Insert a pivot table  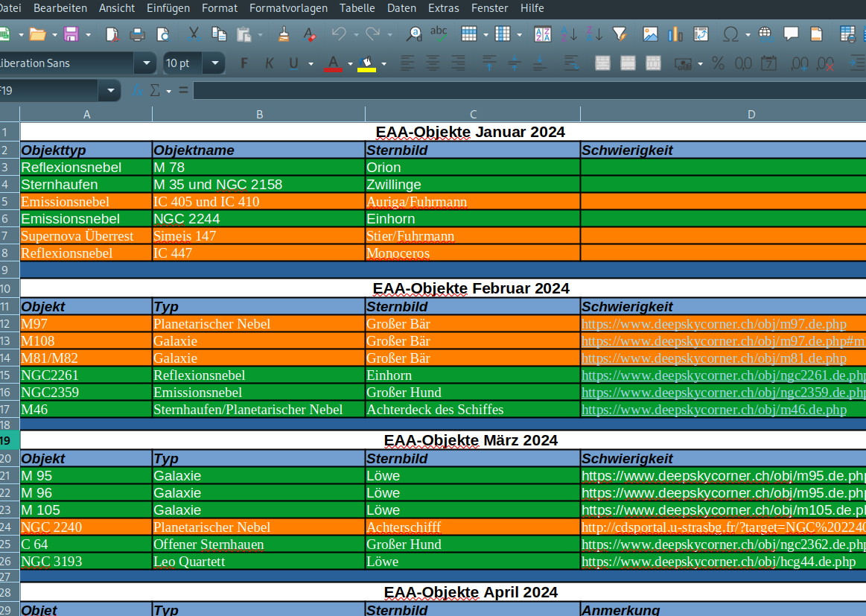tap(701, 35)
